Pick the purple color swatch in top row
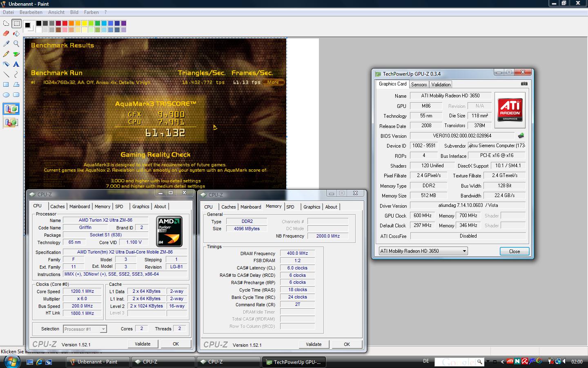This screenshot has height=368, width=588. pyautogui.click(x=124, y=23)
